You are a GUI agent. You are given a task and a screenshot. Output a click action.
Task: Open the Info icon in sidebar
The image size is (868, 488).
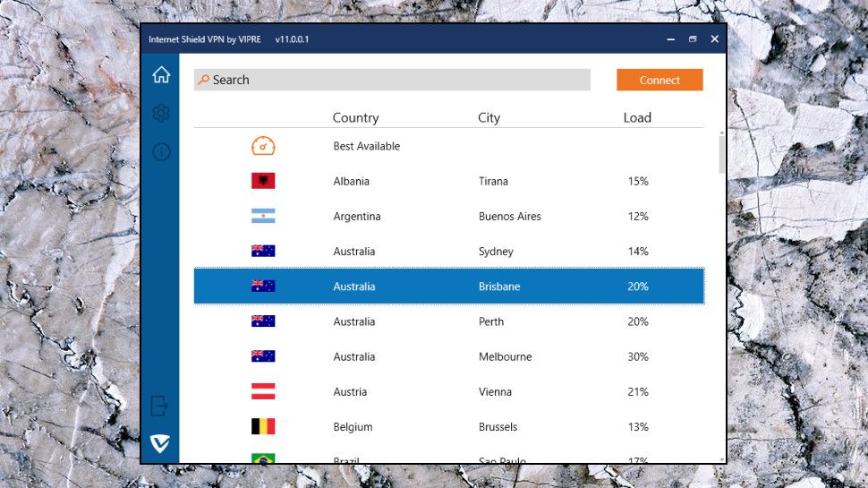161,152
